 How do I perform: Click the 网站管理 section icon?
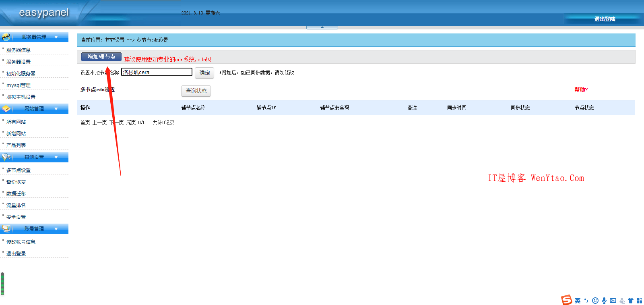click(6, 109)
